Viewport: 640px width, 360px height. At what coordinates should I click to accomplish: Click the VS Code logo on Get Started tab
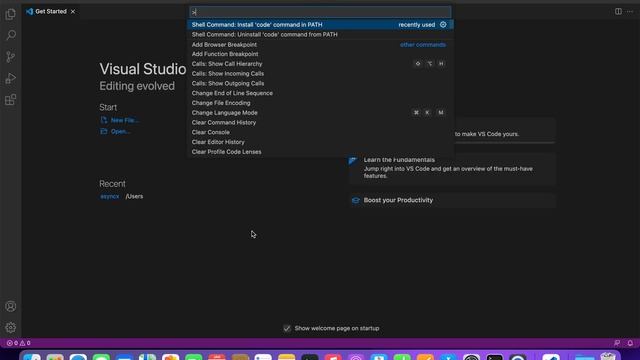click(29, 11)
